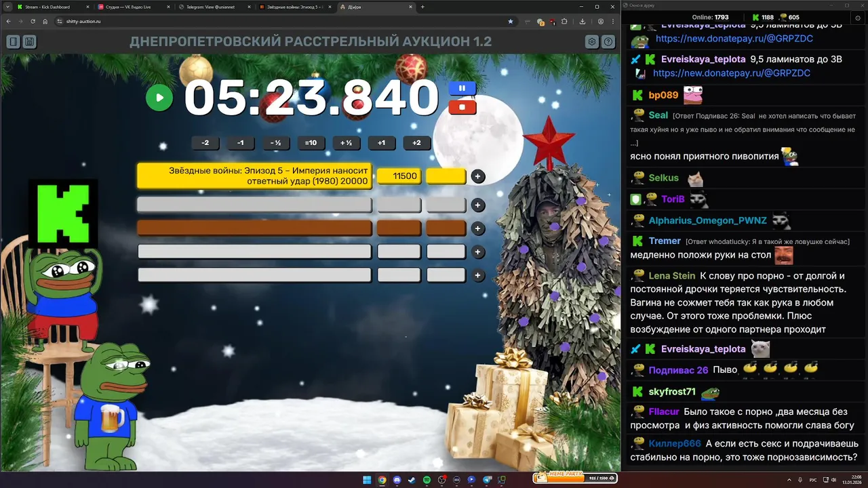Click the browser home icon
Screen dimensions: 868x488
(x=45, y=21)
